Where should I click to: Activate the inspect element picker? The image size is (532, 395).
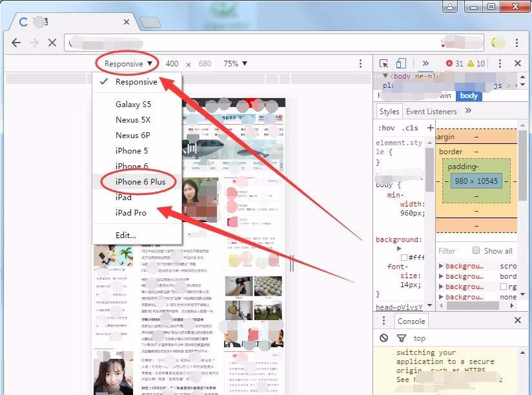pos(384,63)
